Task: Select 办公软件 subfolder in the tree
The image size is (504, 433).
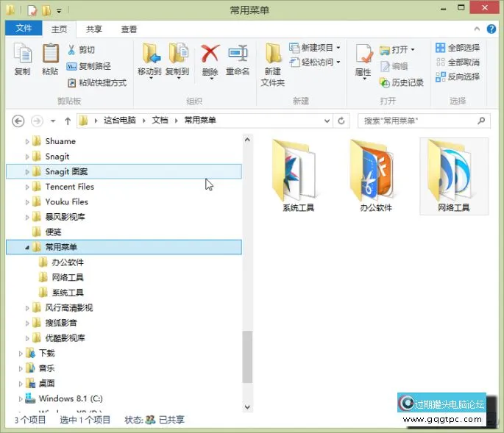Action: 68,262
